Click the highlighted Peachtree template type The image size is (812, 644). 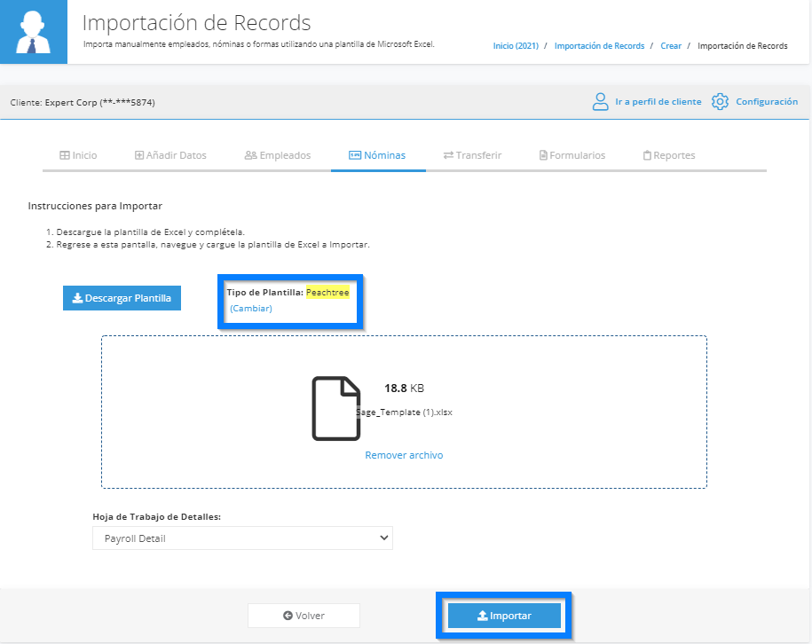click(327, 293)
